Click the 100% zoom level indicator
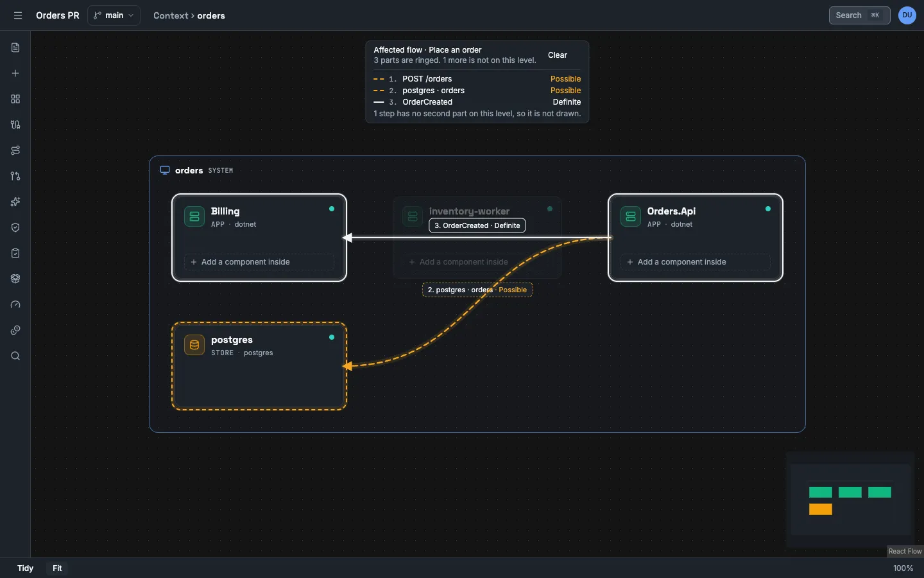This screenshot has width=924, height=578. [903, 568]
